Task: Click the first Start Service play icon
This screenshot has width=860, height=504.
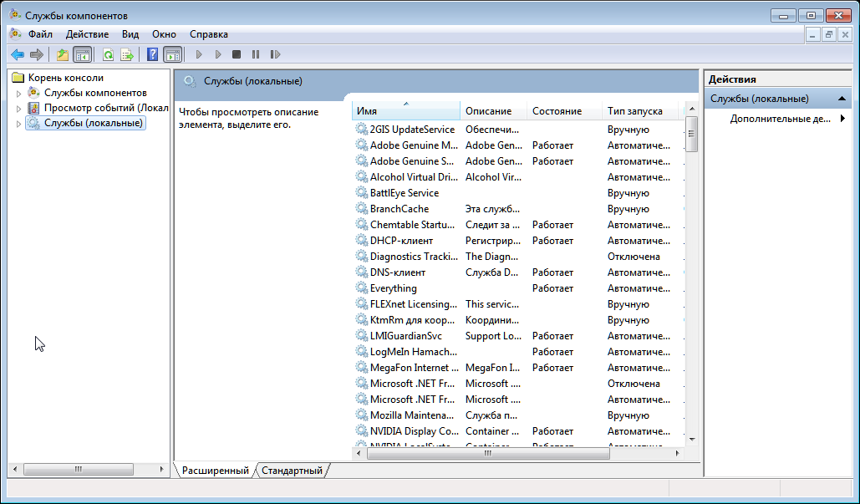Action: point(199,54)
